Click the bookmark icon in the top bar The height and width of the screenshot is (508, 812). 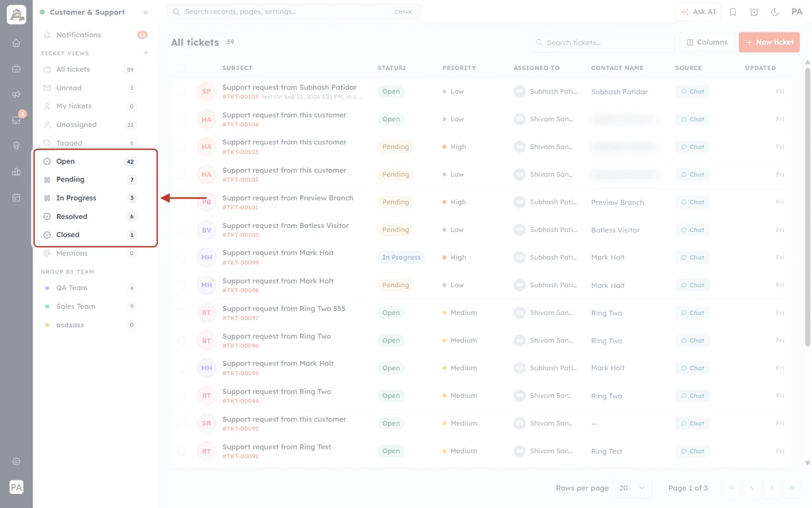(x=733, y=12)
